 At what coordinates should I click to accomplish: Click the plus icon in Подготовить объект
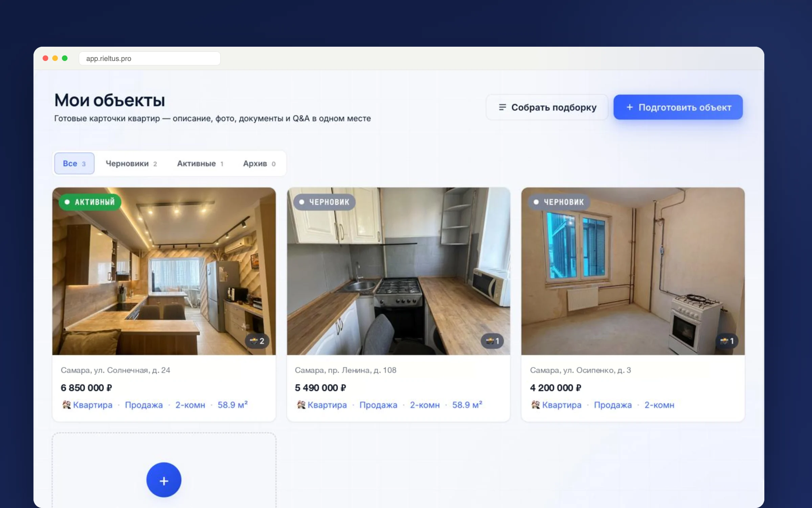tap(630, 107)
